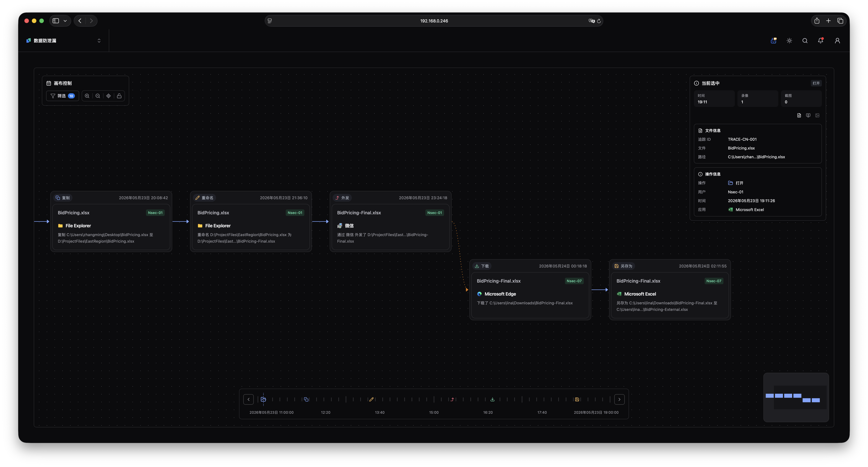The width and height of the screenshot is (868, 467).
Task: Click the 录像 count tile
Action: (758, 99)
